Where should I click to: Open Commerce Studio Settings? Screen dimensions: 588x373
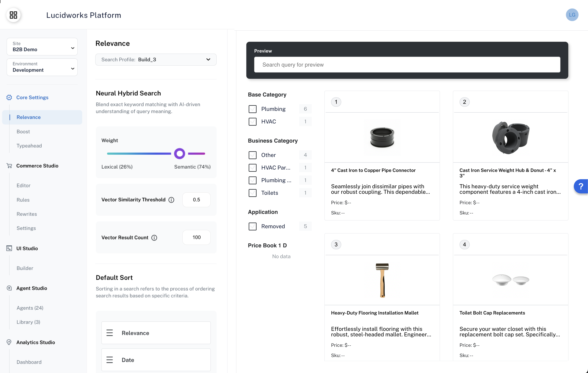tap(26, 228)
